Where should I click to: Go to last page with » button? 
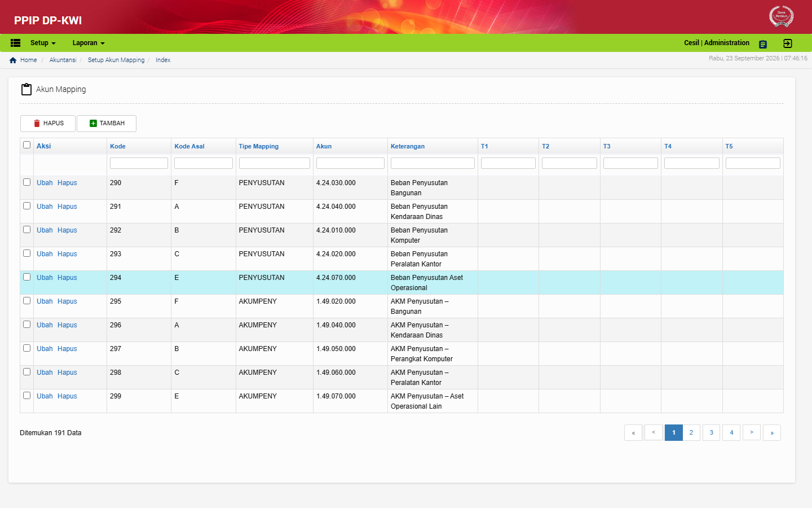point(772,432)
